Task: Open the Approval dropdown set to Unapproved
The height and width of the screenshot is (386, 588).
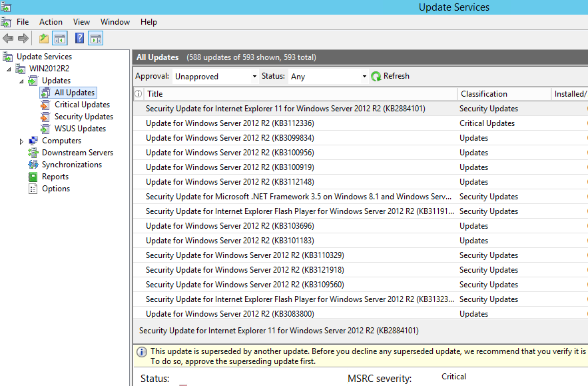Action: [215, 77]
